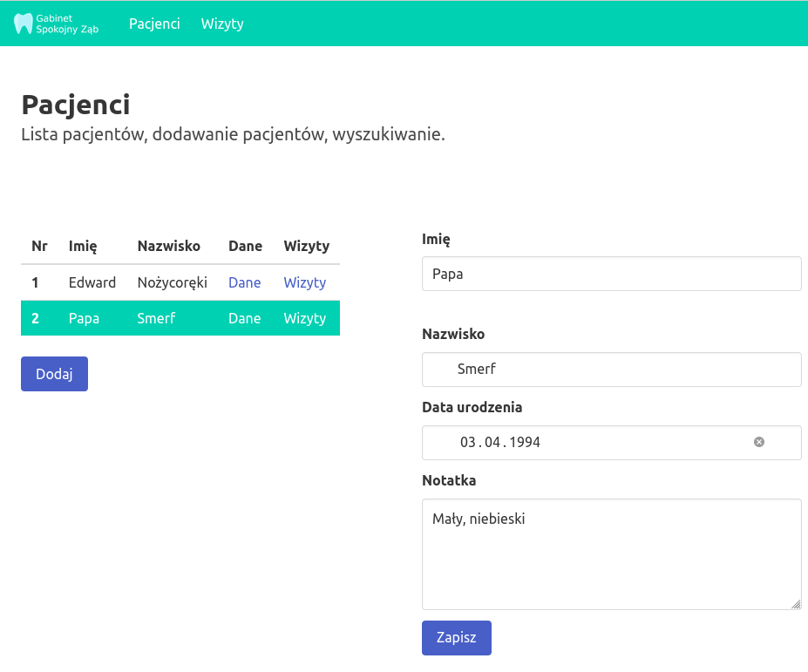
Task: Click the Notatka textarea resize handle
Action: 795,603
